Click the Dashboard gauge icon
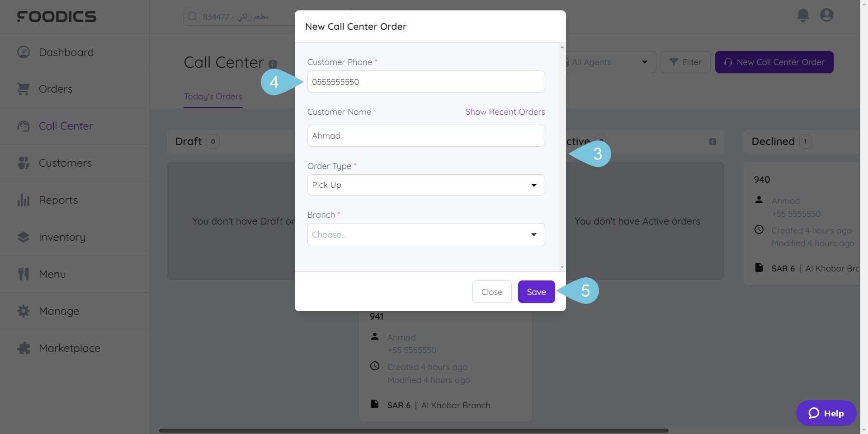Image resolution: width=868 pixels, height=434 pixels. click(24, 52)
